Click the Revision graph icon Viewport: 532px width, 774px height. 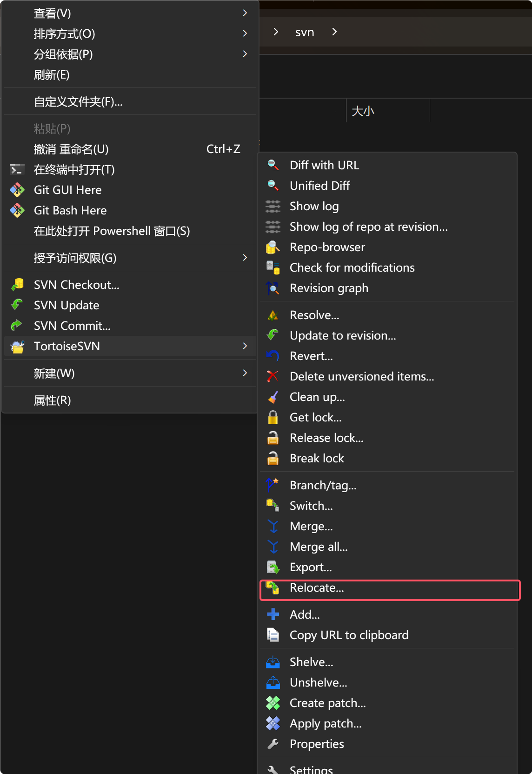click(273, 288)
